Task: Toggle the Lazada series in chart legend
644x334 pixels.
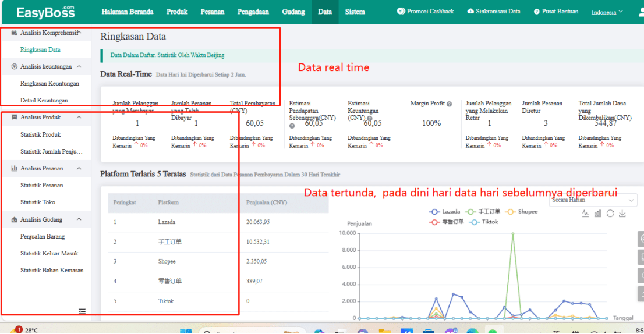Action: 444,212
